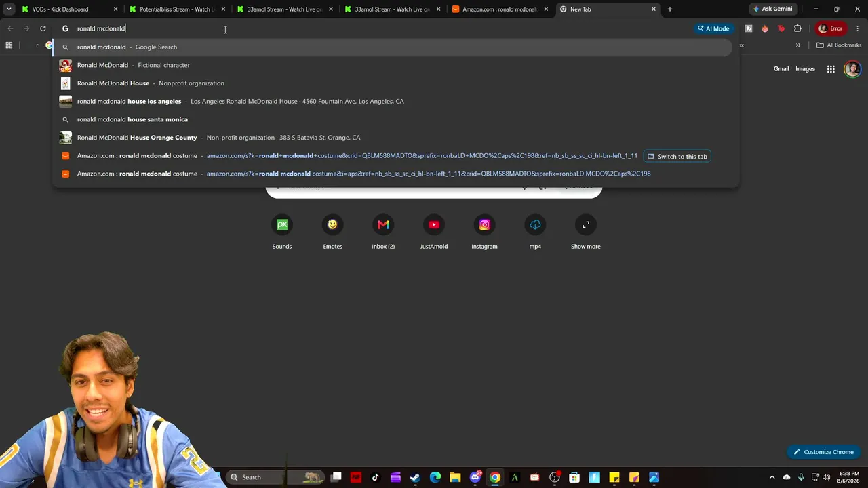Image resolution: width=868 pixels, height=488 pixels.
Task: Open the Gmail Inbox (2) shortcut
Action: coord(383,232)
